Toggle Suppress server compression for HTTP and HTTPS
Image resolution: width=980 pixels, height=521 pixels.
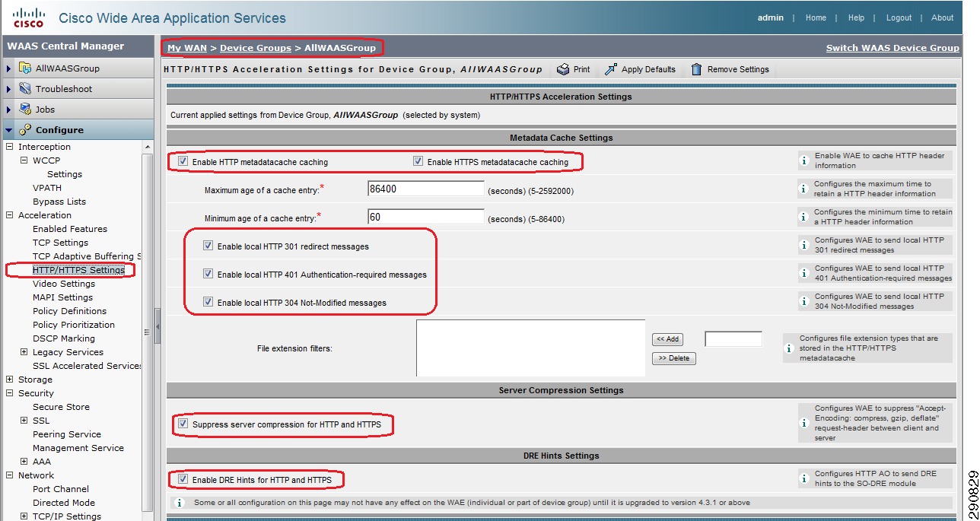(183, 424)
